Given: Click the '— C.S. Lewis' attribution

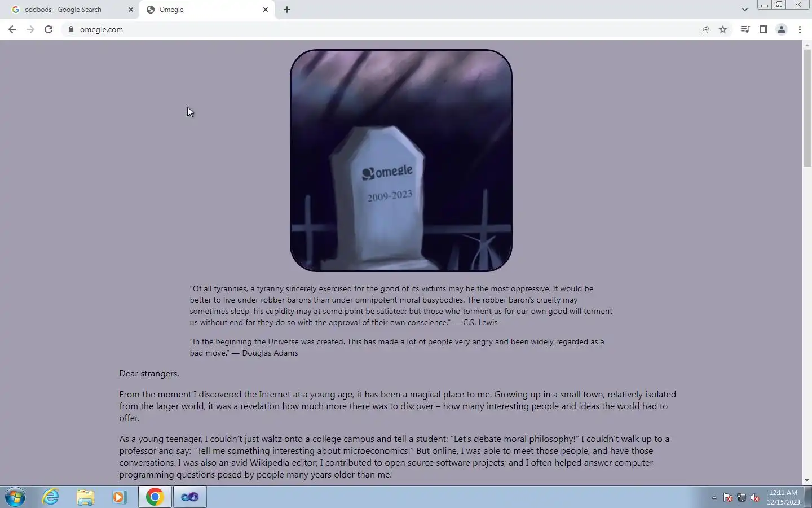Looking at the screenshot, I should [475, 322].
